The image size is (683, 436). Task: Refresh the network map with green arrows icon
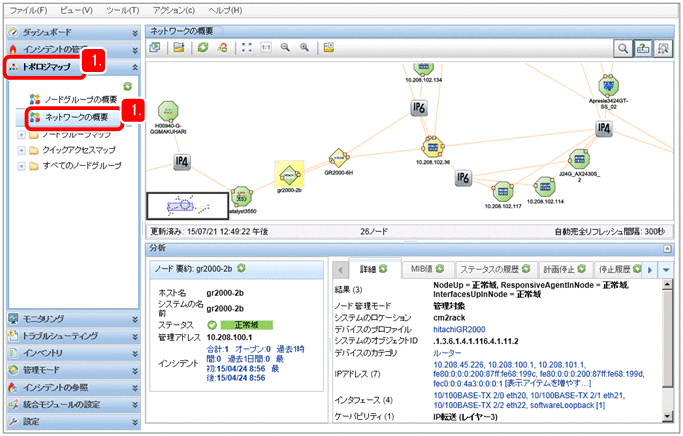coord(203,47)
